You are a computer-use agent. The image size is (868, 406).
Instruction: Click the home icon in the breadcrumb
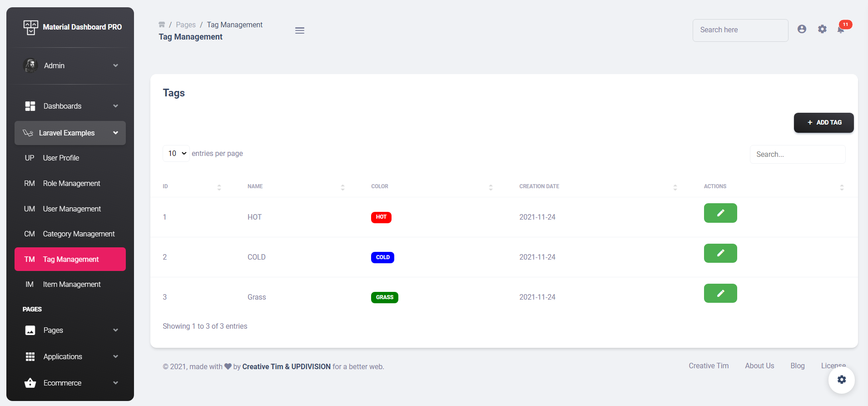162,25
